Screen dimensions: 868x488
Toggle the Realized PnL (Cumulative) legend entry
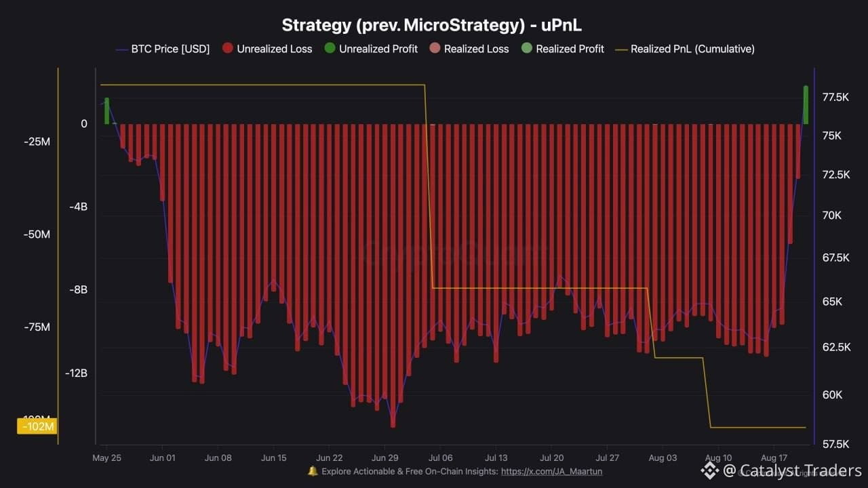(x=685, y=49)
